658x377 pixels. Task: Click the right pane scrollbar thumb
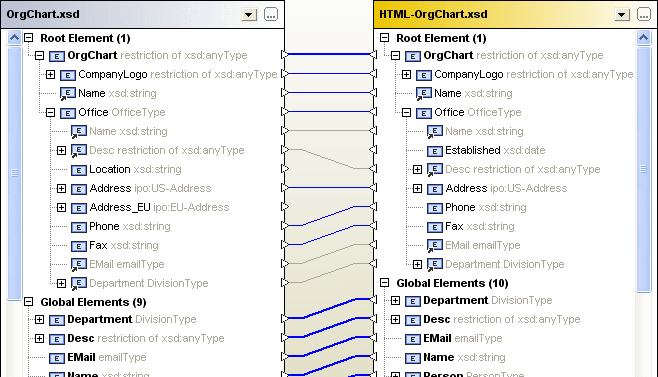(643, 169)
